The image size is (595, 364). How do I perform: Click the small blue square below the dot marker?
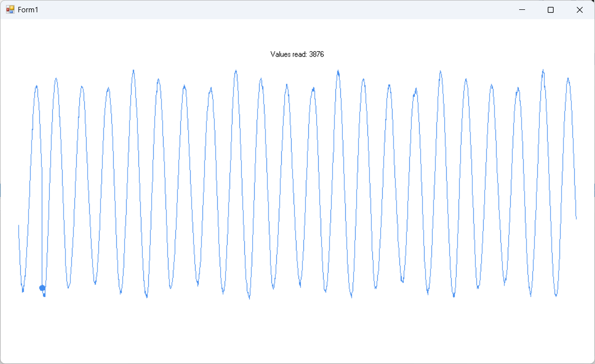[44, 295]
